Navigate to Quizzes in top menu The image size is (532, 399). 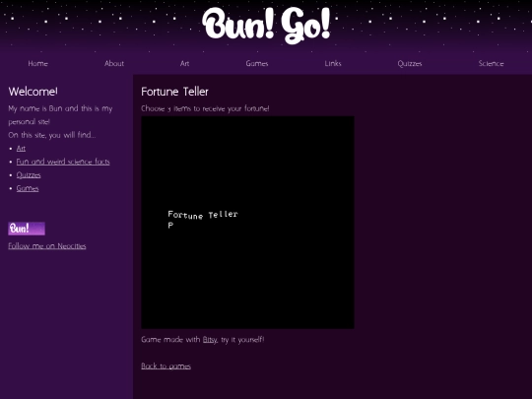click(410, 63)
